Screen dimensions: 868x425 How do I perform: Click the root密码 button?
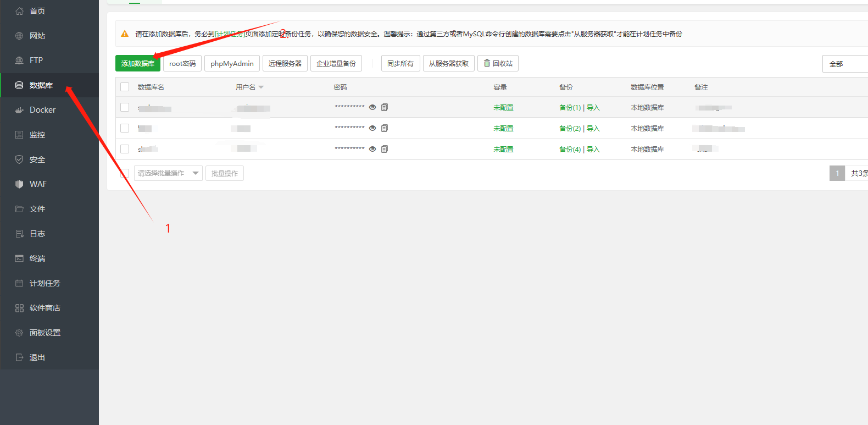point(182,63)
